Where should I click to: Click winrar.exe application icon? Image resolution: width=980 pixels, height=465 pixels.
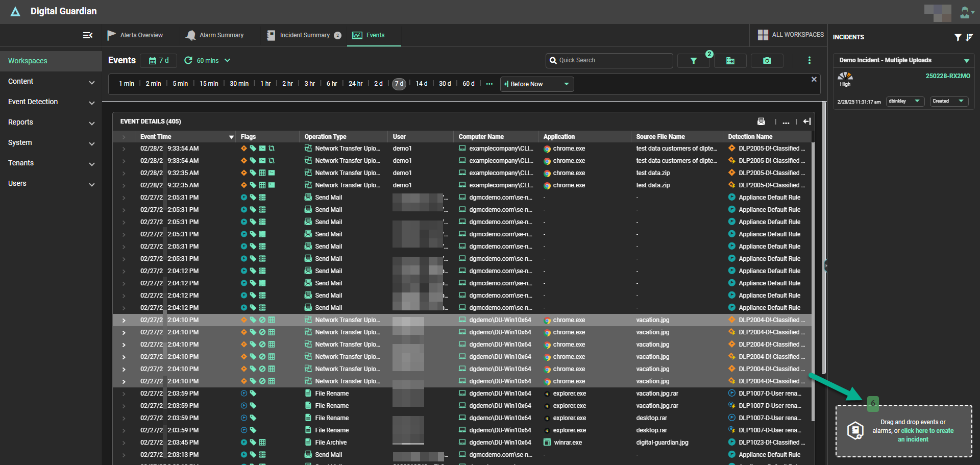click(547, 443)
